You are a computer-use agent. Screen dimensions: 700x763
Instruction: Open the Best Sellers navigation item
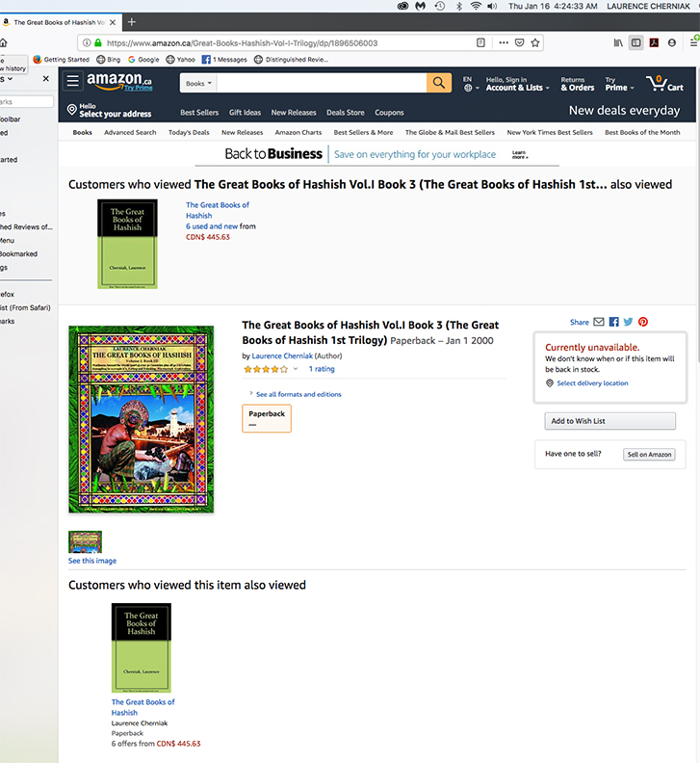[199, 113]
